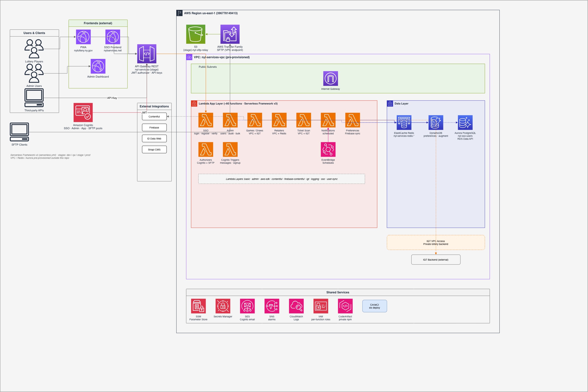Select the Third-party APIs computer icon

tap(34, 98)
